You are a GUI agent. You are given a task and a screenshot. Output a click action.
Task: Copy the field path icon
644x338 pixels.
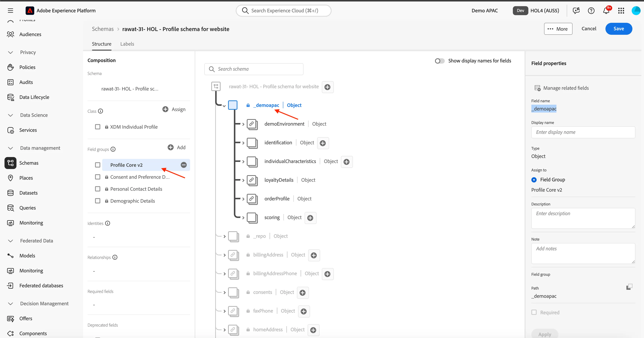click(629, 287)
